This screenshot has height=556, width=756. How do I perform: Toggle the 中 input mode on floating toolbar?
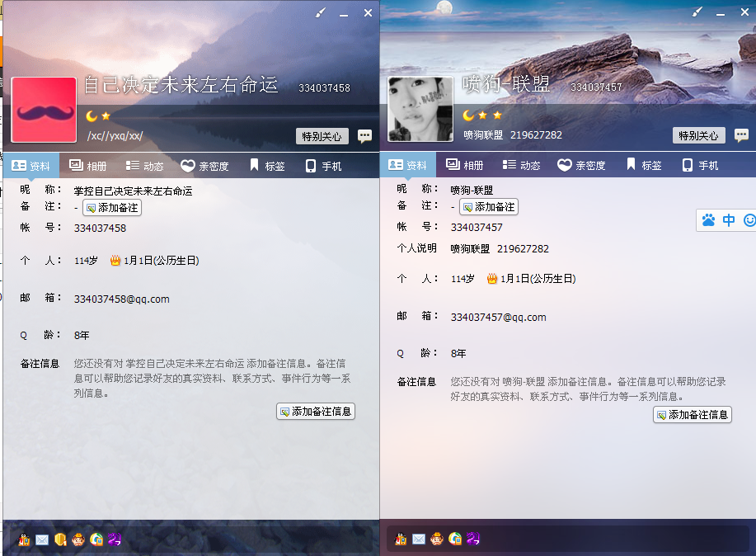click(729, 220)
